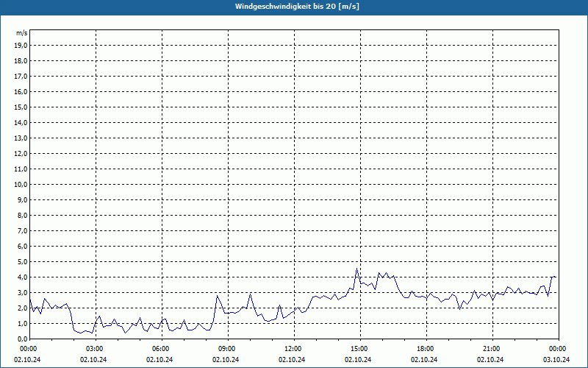Viewport: 588px width, 368px height.
Task: Select the '14,0' y-axis value
Action: tap(21, 122)
